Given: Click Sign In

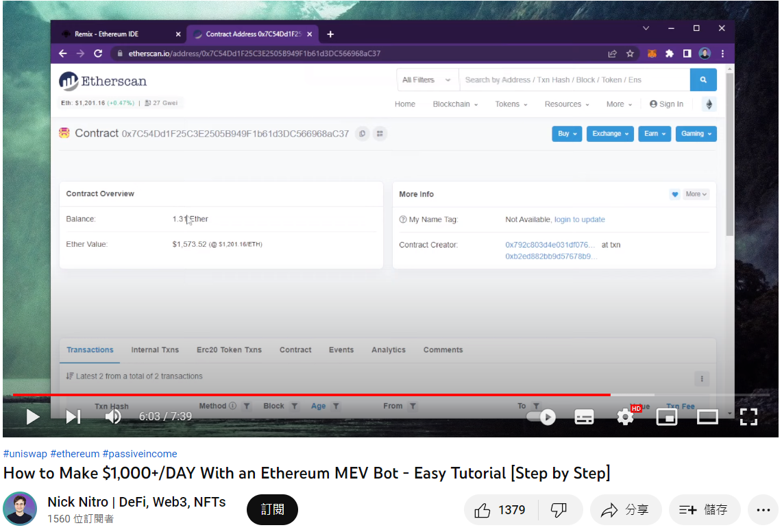Looking at the screenshot, I should tap(666, 104).
